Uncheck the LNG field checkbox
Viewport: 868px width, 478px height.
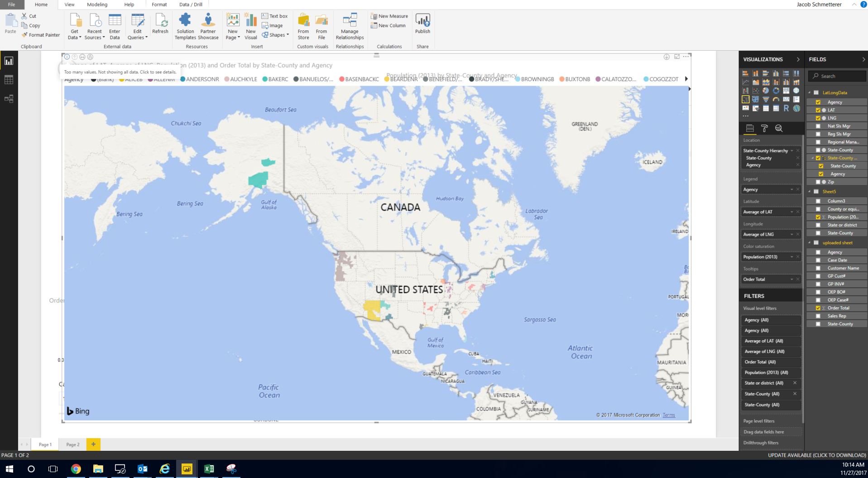[818, 118]
